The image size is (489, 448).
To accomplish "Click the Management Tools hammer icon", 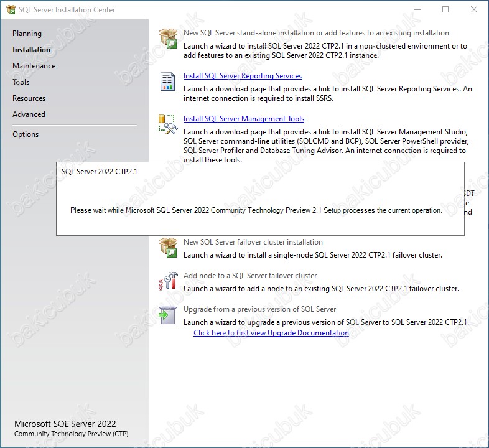I will click(168, 124).
